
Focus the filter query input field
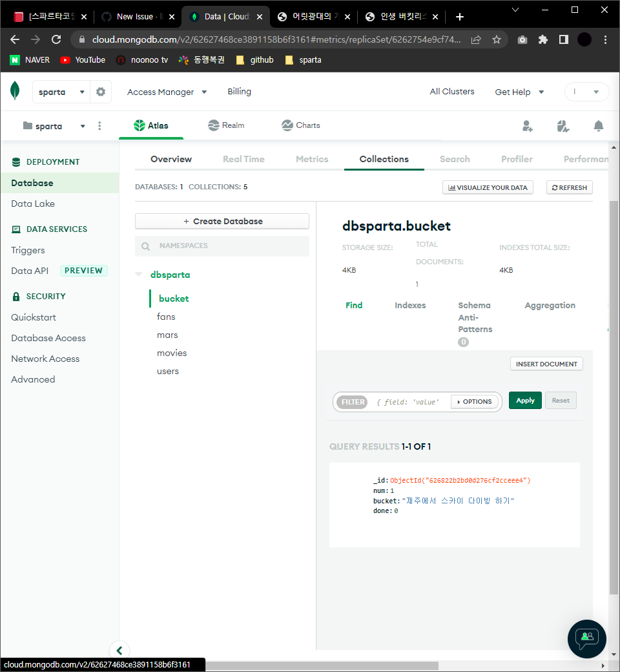click(x=409, y=402)
